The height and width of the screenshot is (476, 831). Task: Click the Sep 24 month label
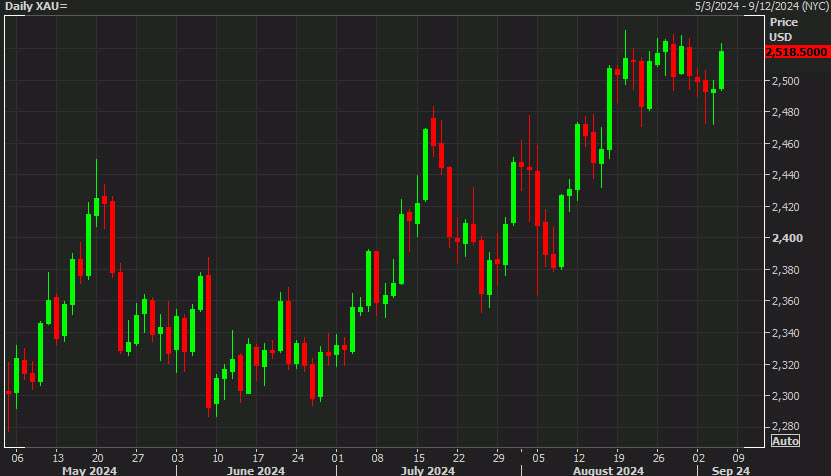731,471
